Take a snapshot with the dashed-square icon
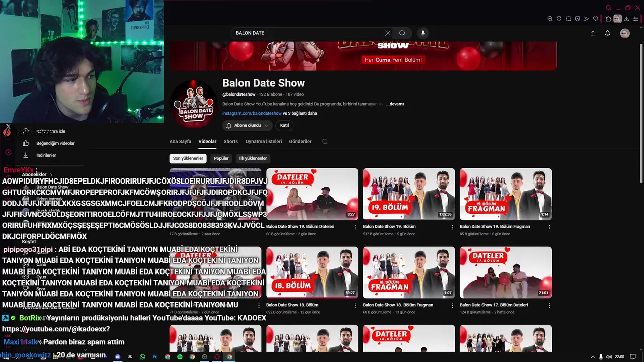Viewport: 644px width, 362px height. (569, 19)
